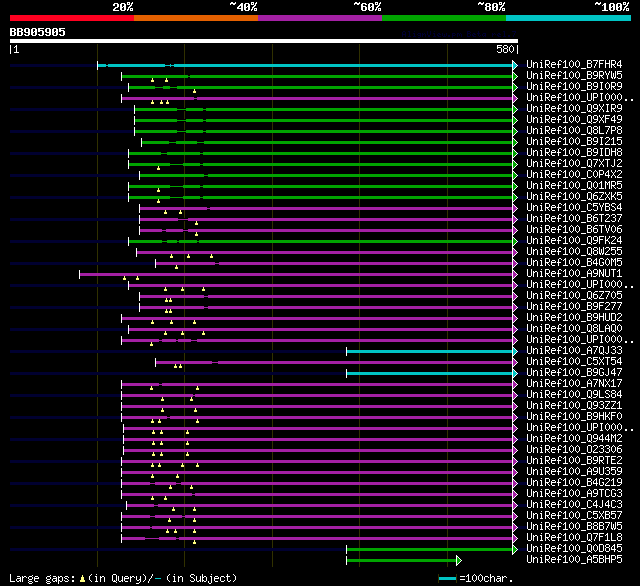
Task: Pick the UniRef100_Q9FK24 entry
Action: tap(574, 241)
